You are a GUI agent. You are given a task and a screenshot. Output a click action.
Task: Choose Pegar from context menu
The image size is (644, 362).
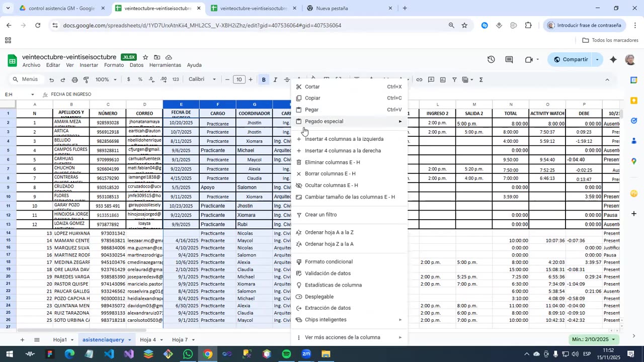coord(350,110)
